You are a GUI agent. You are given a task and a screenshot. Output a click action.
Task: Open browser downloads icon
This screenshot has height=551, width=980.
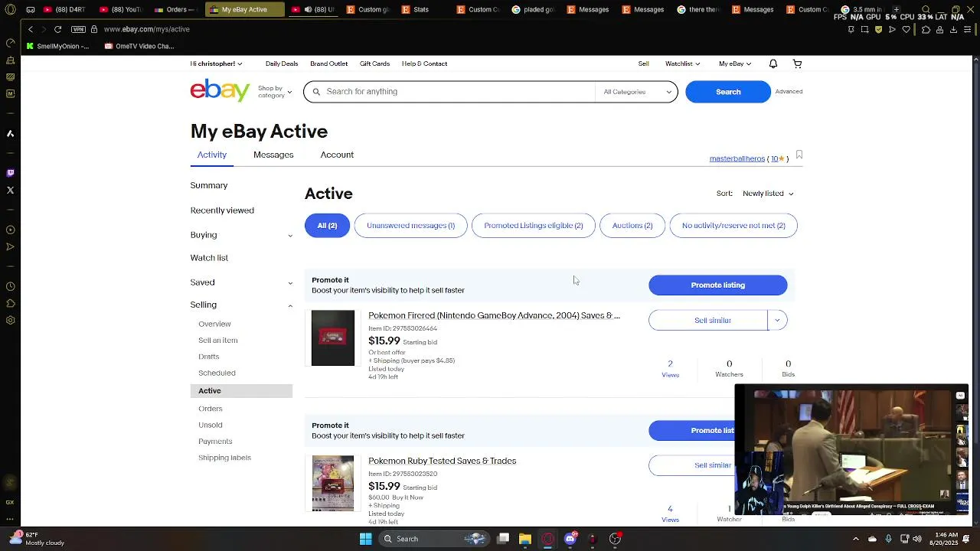[953, 30]
